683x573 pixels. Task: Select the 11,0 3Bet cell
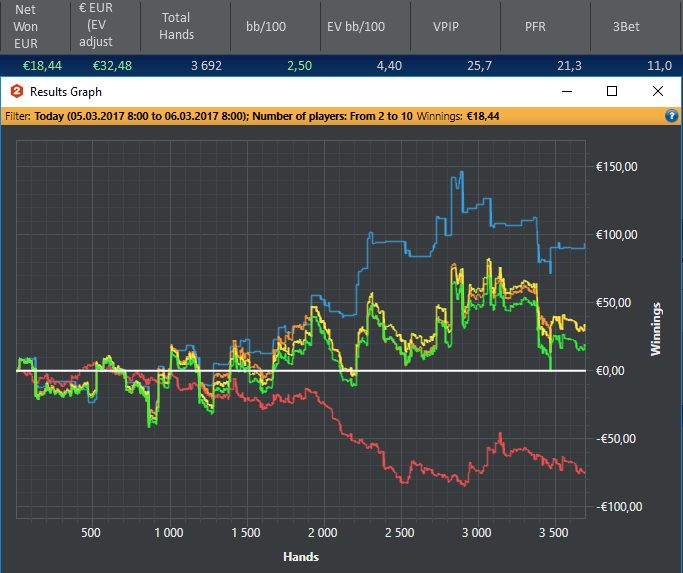pyautogui.click(x=659, y=66)
